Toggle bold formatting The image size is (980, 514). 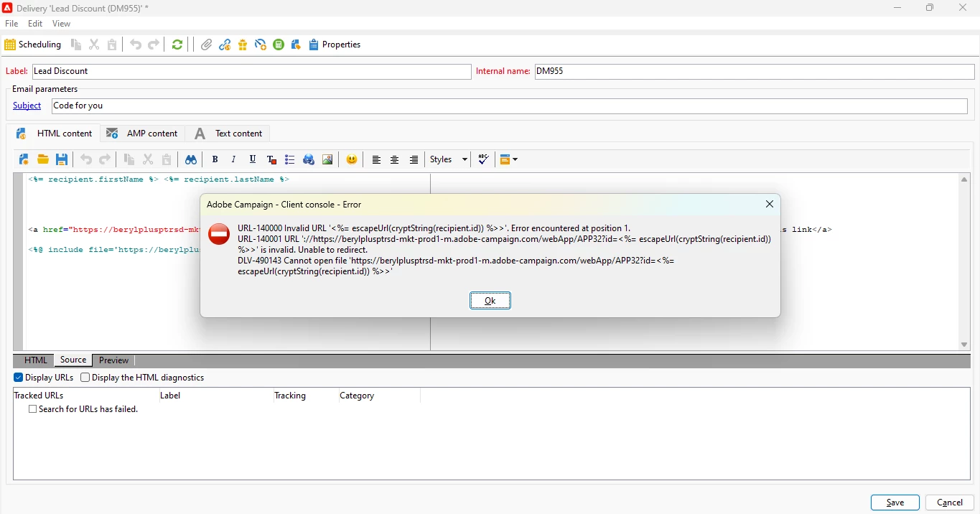coord(215,159)
